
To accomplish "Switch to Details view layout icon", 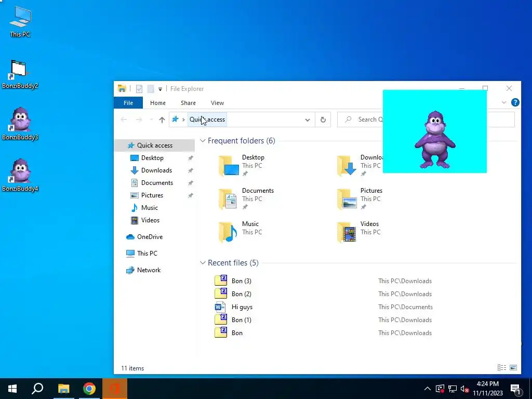I will (502, 367).
